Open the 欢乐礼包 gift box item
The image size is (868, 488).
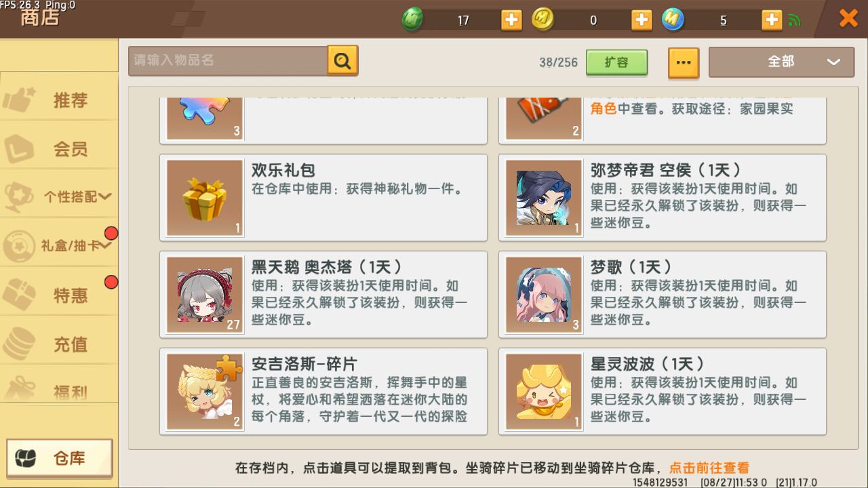(x=205, y=198)
